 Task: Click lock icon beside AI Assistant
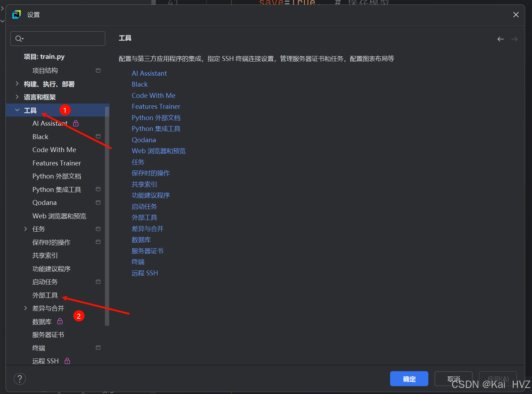(x=76, y=123)
